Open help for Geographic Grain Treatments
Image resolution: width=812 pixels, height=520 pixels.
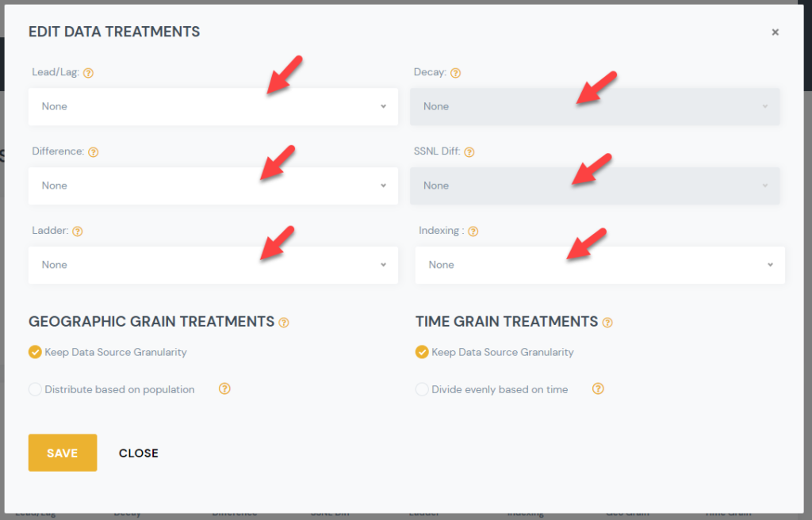tap(284, 323)
